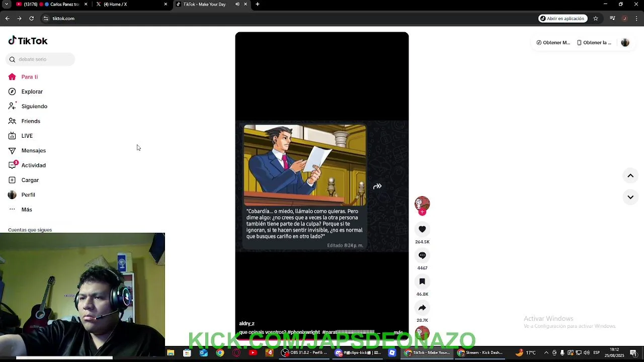Click Cargar to upload a video
The height and width of the screenshot is (362, 644).
(x=24, y=180)
